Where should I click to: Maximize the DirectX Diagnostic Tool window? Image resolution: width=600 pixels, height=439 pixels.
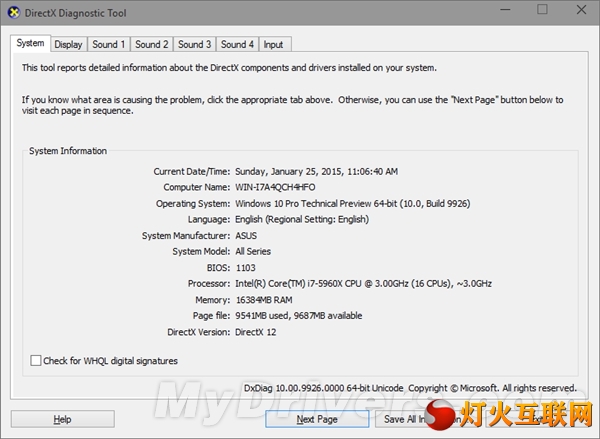pyautogui.click(x=542, y=10)
